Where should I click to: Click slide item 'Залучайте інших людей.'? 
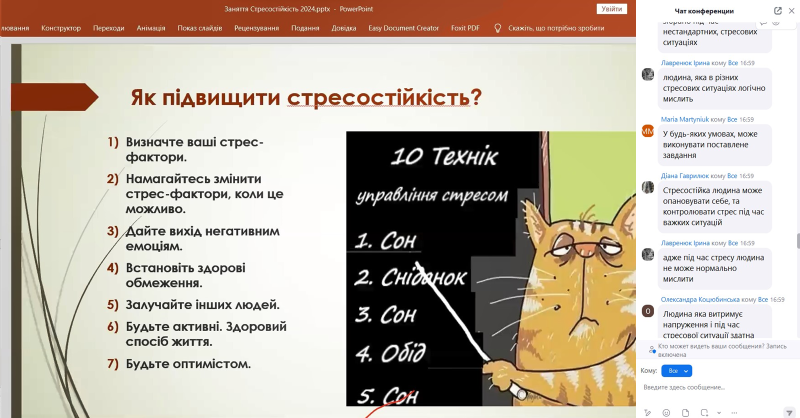203,305
